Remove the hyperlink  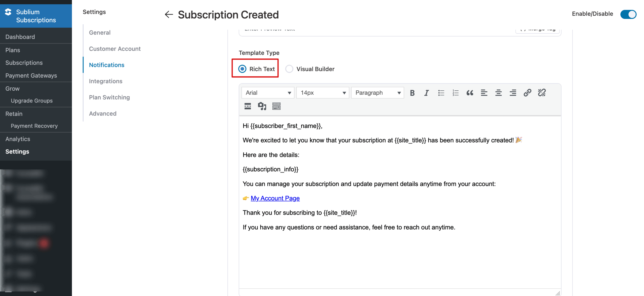tap(542, 93)
